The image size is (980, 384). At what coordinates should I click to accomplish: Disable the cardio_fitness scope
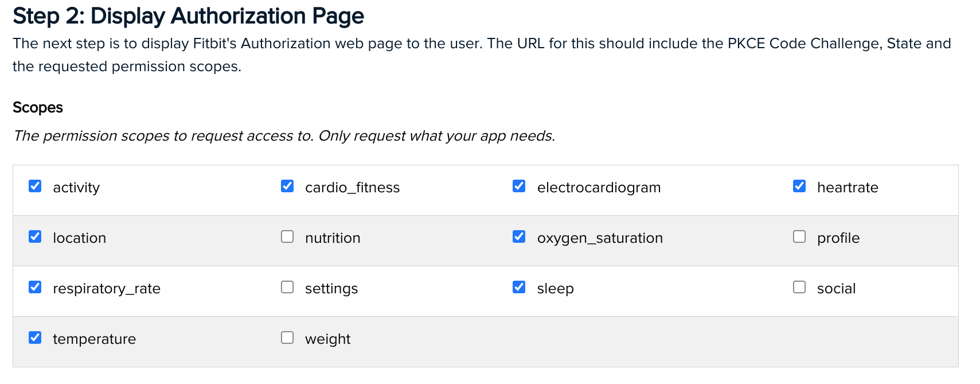click(x=287, y=187)
